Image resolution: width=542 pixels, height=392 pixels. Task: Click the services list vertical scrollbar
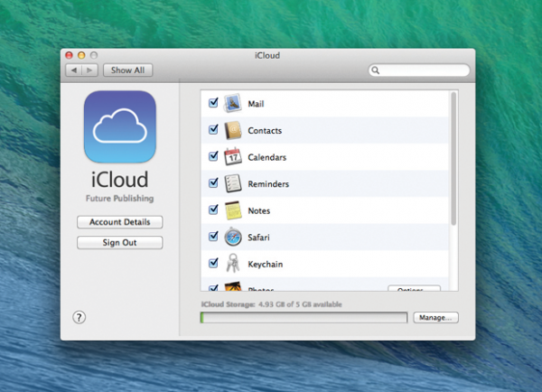(x=453, y=158)
